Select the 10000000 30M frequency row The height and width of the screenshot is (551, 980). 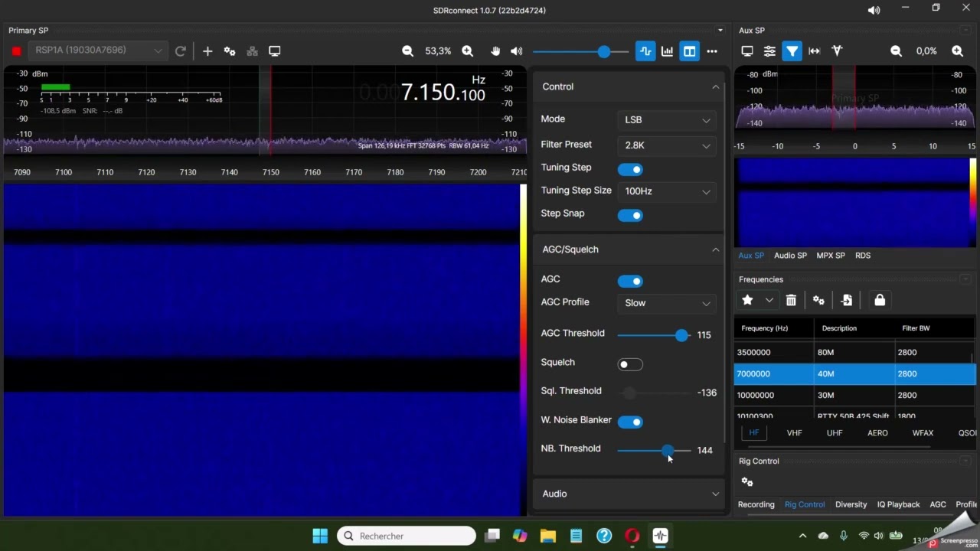click(854, 396)
